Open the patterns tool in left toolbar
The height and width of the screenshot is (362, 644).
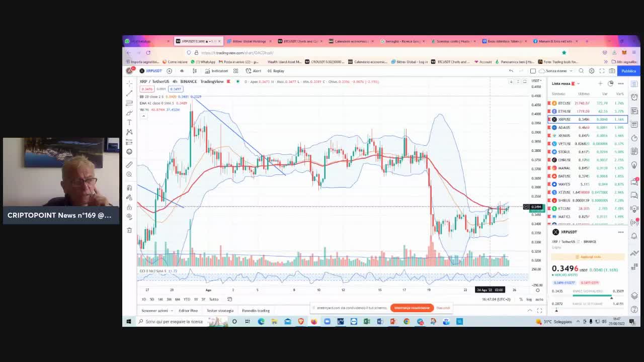pos(129,132)
